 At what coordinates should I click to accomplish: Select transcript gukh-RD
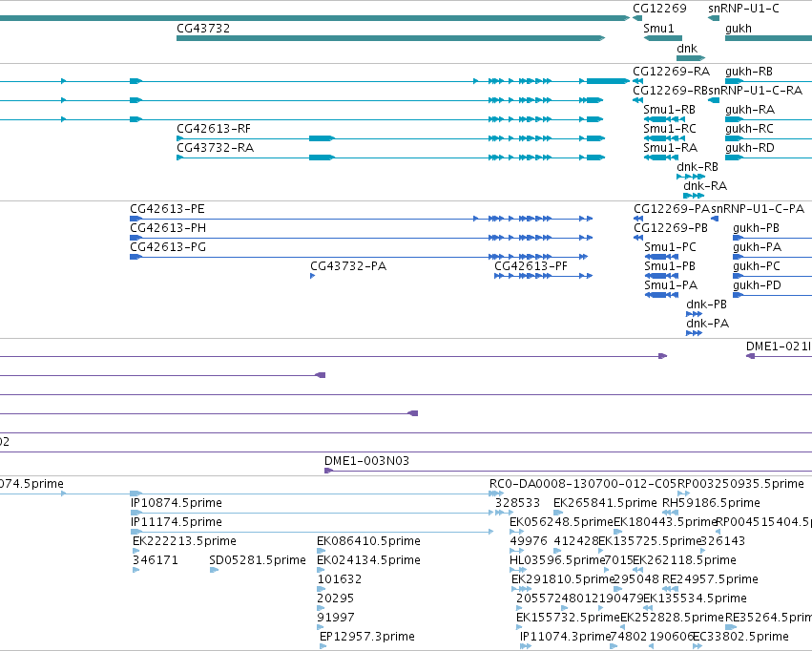click(749, 148)
